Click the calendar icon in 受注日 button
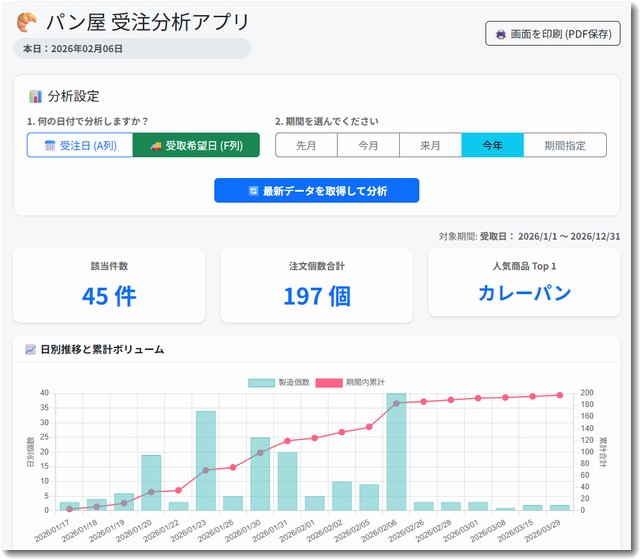Viewport: 640px width, 559px height. (x=50, y=145)
